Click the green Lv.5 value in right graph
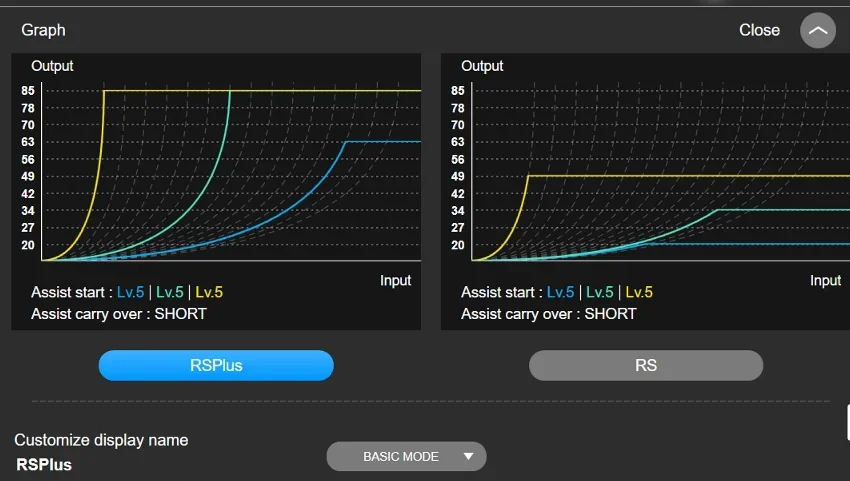Image resolution: width=850 pixels, height=481 pixels. 600,292
